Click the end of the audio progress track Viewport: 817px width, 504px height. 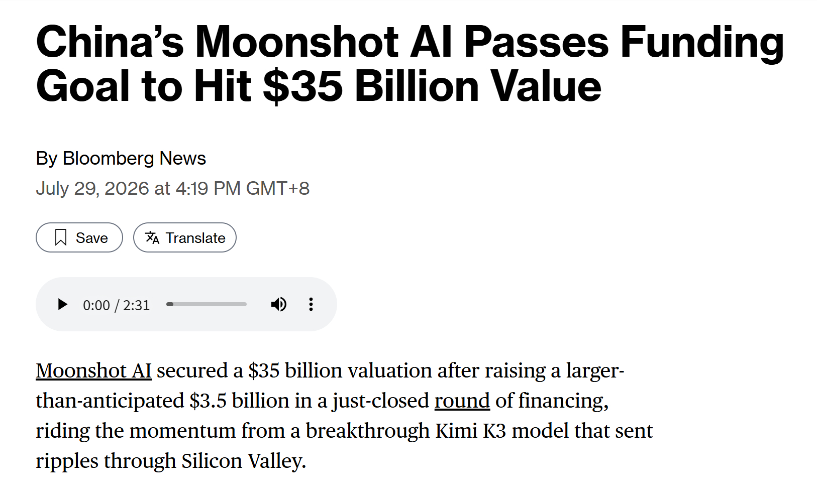(x=245, y=304)
